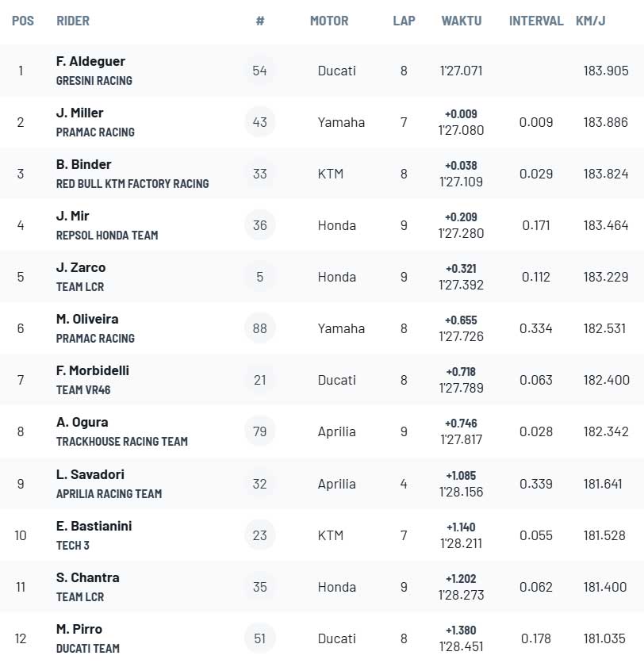Image resolution: width=644 pixels, height=667 pixels.
Task: Click the WAKTU column header
Action: [462, 21]
